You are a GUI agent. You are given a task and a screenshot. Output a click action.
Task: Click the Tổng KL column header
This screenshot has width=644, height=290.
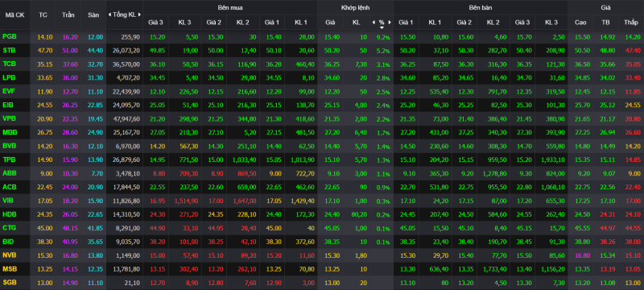point(125,14)
